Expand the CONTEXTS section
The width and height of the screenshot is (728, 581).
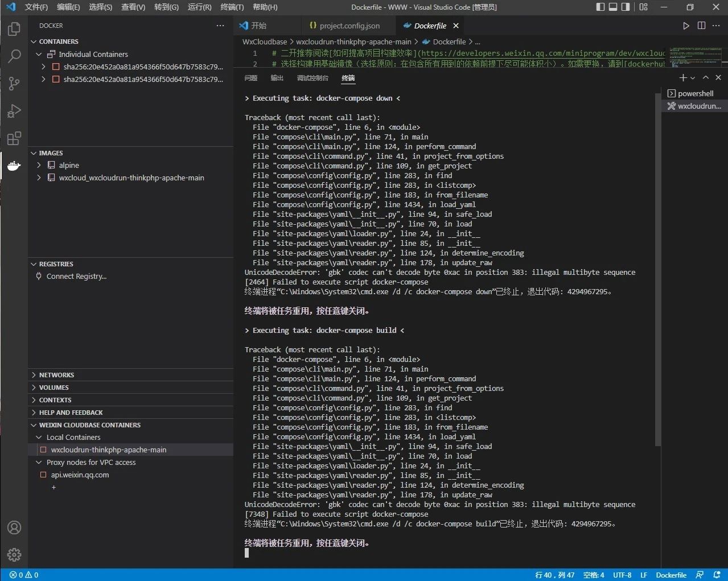click(34, 400)
